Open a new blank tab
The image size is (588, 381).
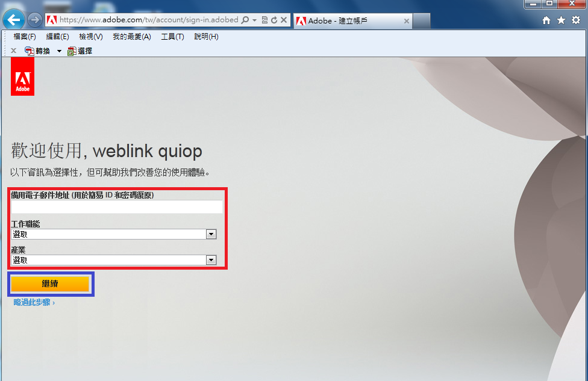(422, 21)
